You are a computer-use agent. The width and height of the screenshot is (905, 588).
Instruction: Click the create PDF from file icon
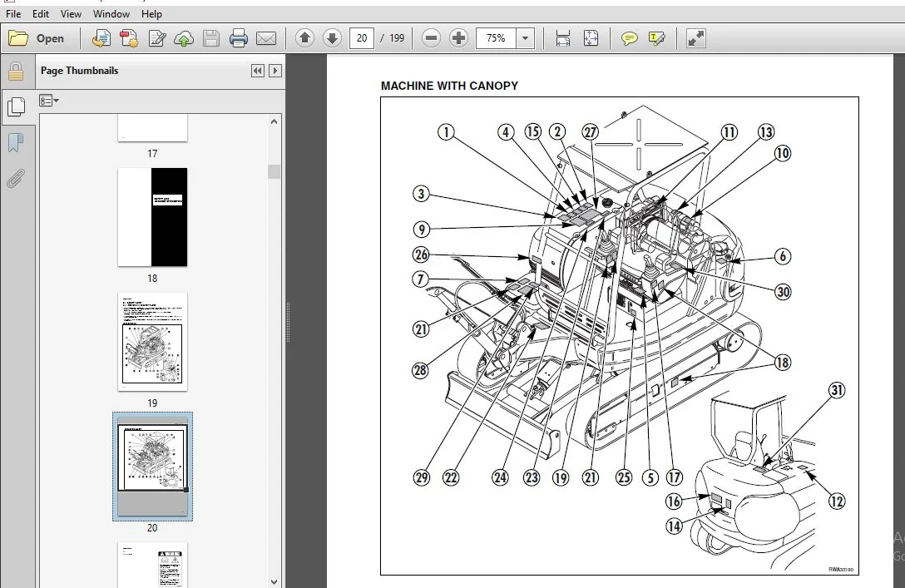tap(101, 38)
